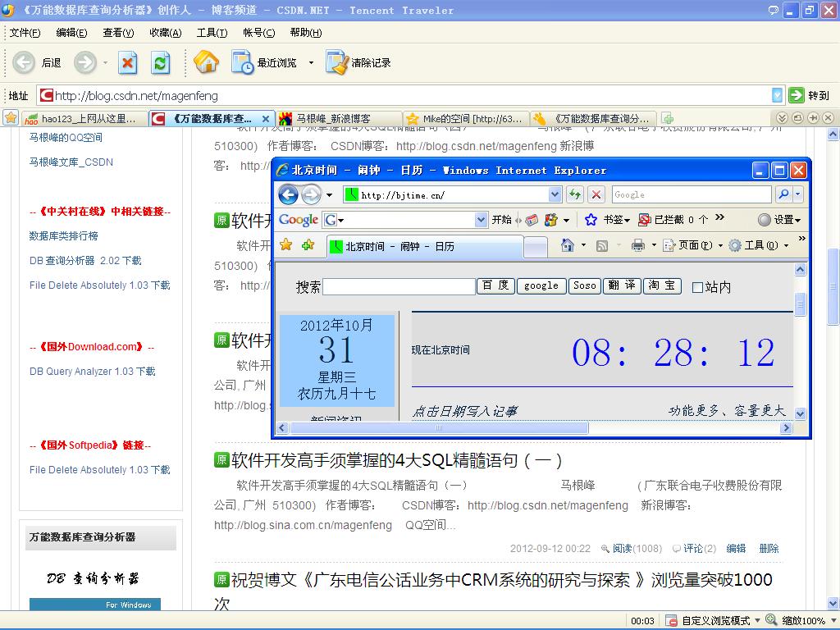The width and height of the screenshot is (840, 630).
Task: Click the 清除记录 broom icon
Action: [x=337, y=62]
